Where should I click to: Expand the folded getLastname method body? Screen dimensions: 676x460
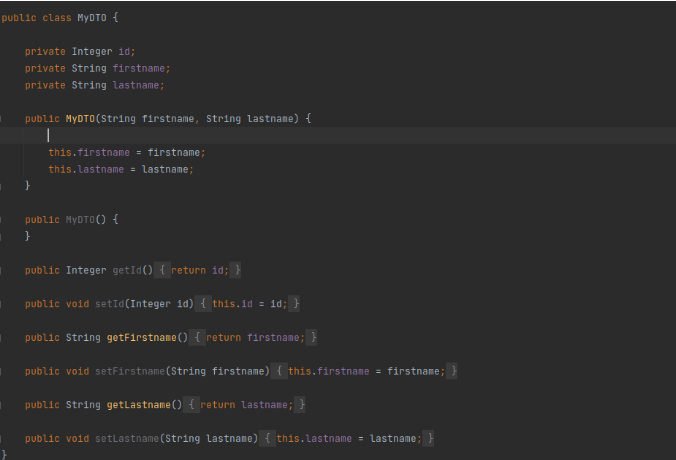pos(194,405)
